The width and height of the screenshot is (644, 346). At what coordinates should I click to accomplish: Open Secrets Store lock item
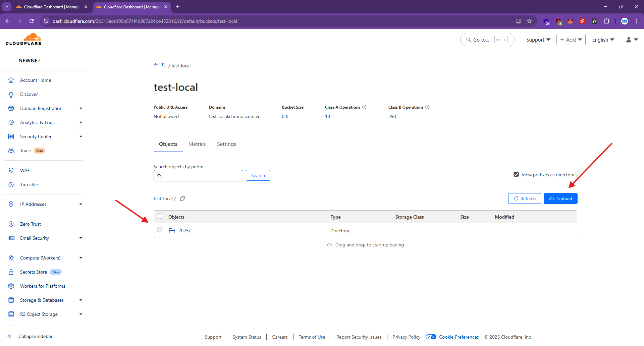point(34,272)
